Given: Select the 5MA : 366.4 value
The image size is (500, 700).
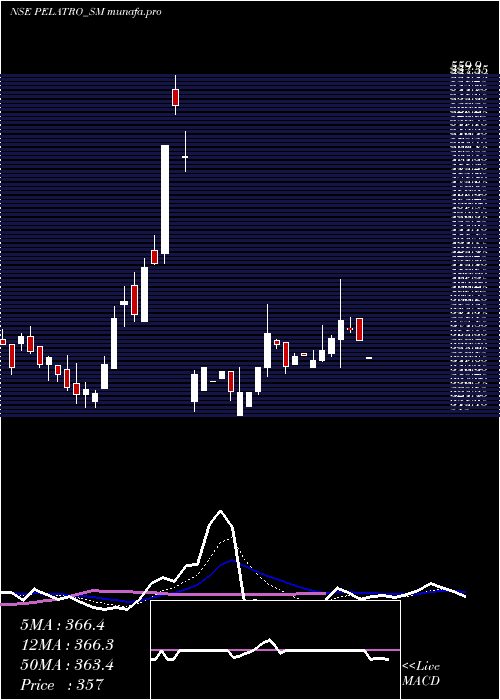Looking at the screenshot, I should (x=62, y=625).
